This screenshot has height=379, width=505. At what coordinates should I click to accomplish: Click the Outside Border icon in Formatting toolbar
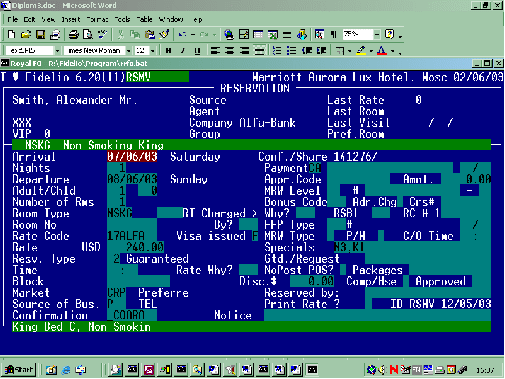[x=340, y=51]
